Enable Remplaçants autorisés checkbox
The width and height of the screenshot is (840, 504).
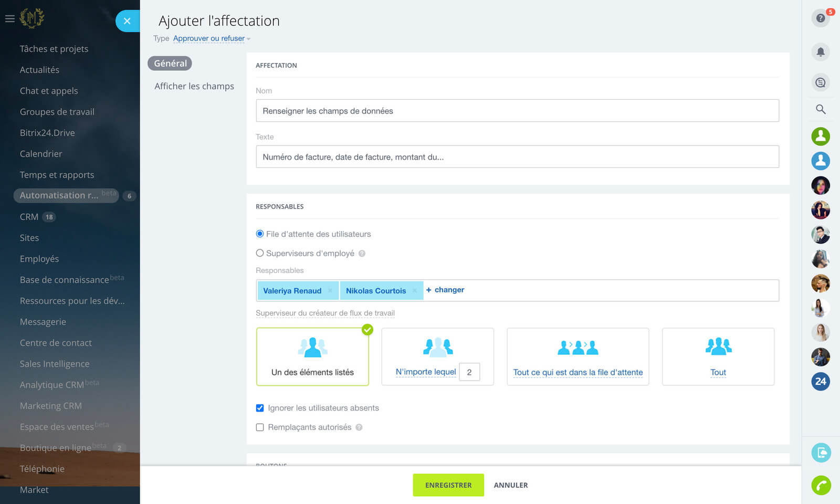coord(260,427)
